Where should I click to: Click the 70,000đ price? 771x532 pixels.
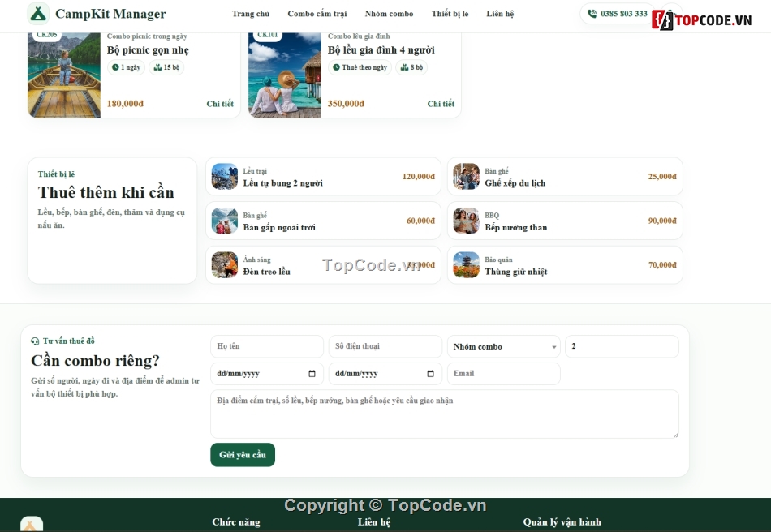[x=662, y=264]
